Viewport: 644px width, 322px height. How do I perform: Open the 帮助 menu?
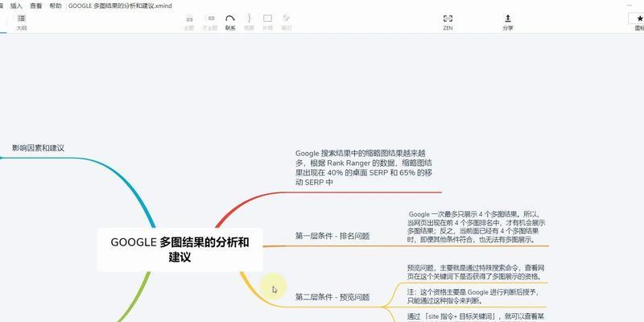56,6
